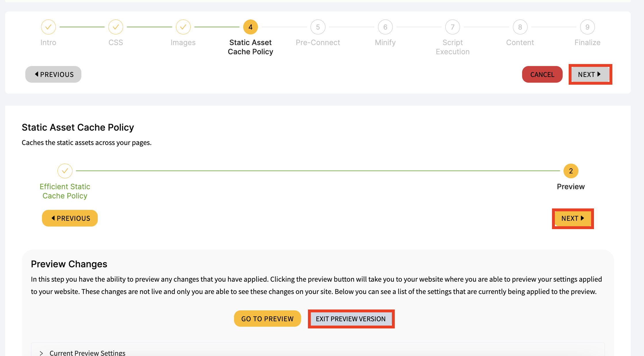The height and width of the screenshot is (356, 644).
Task: Select step 4 Static Asset Cache Policy circle
Action: [250, 27]
